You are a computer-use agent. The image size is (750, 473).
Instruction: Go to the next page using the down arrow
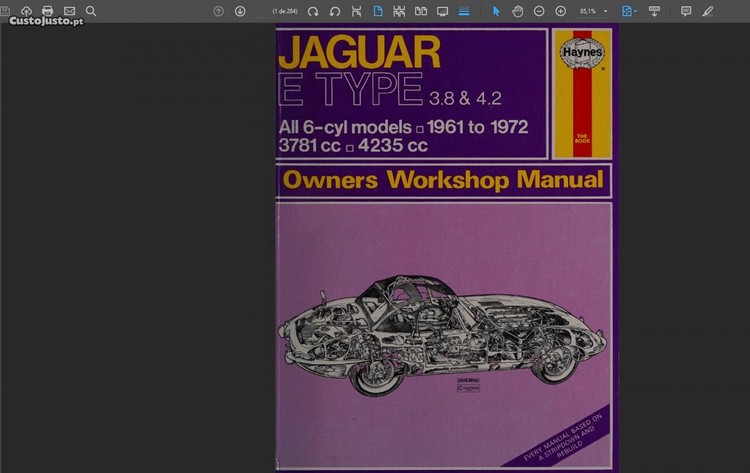(x=240, y=11)
